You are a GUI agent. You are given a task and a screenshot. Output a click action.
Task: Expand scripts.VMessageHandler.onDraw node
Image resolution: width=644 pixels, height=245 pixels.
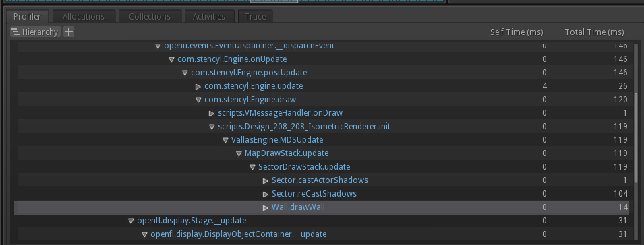(x=212, y=113)
